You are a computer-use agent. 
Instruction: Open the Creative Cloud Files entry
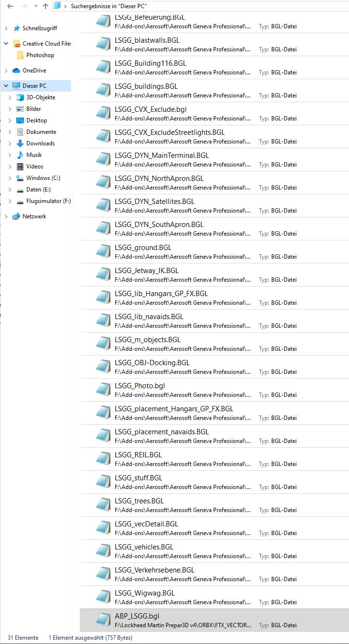[47, 44]
